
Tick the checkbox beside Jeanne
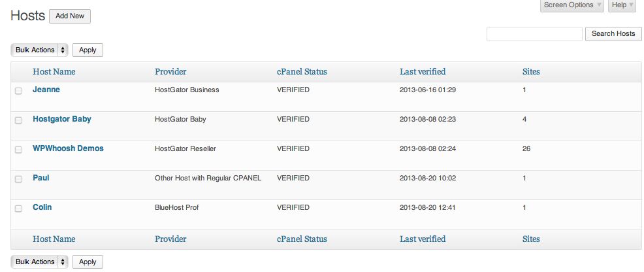coord(18,91)
